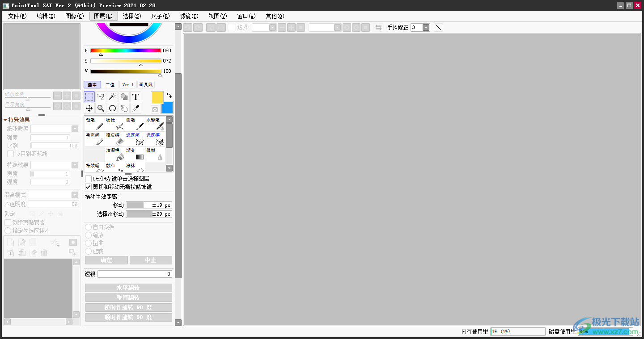Switch to the 面具风 tool tab

[146, 84]
